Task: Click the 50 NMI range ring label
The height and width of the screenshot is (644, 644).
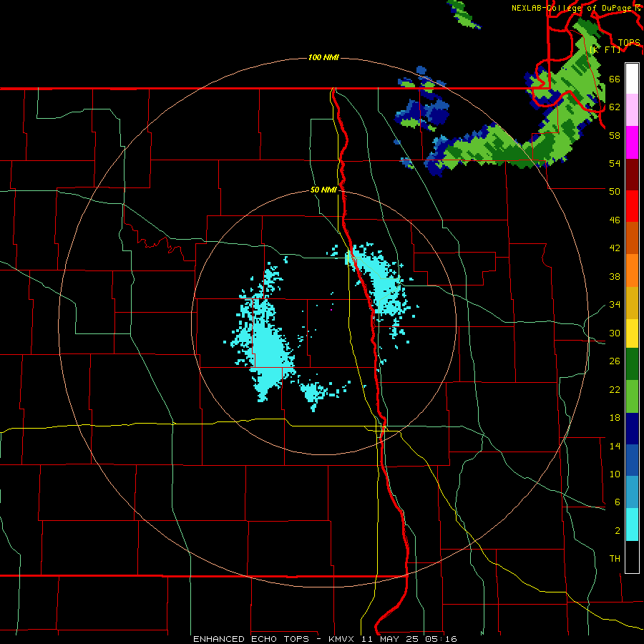Action: [x=323, y=190]
